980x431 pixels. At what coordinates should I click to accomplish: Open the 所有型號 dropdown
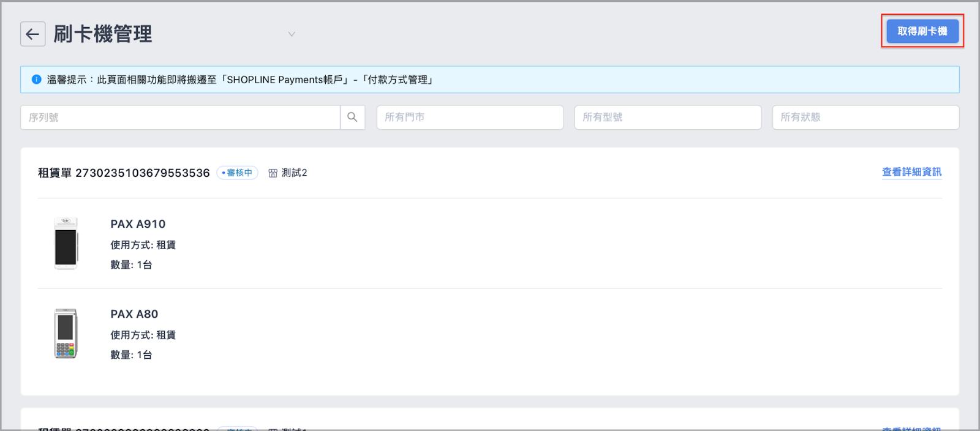[x=668, y=118]
